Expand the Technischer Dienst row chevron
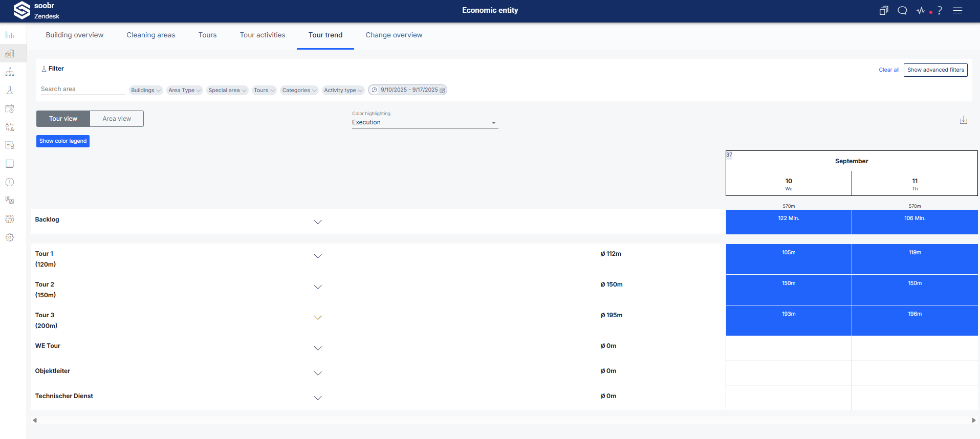This screenshot has width=980, height=439. coord(318,398)
